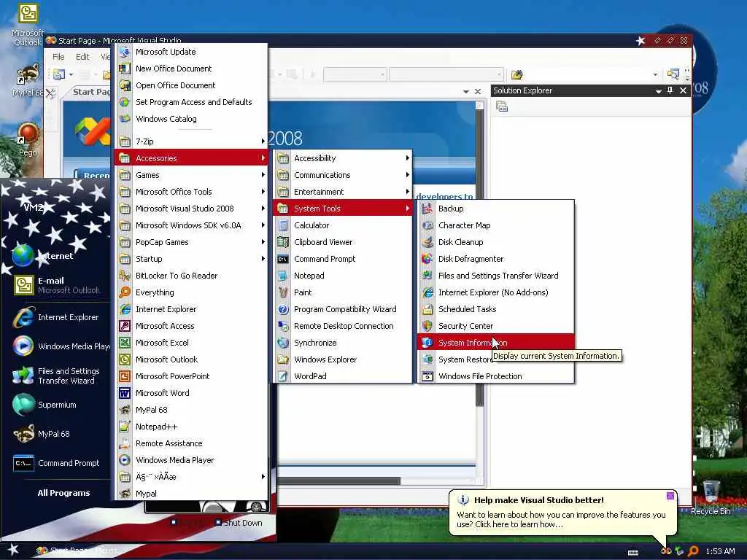Launch WordPad
Screen dimensions: 747x560
point(343,376)
